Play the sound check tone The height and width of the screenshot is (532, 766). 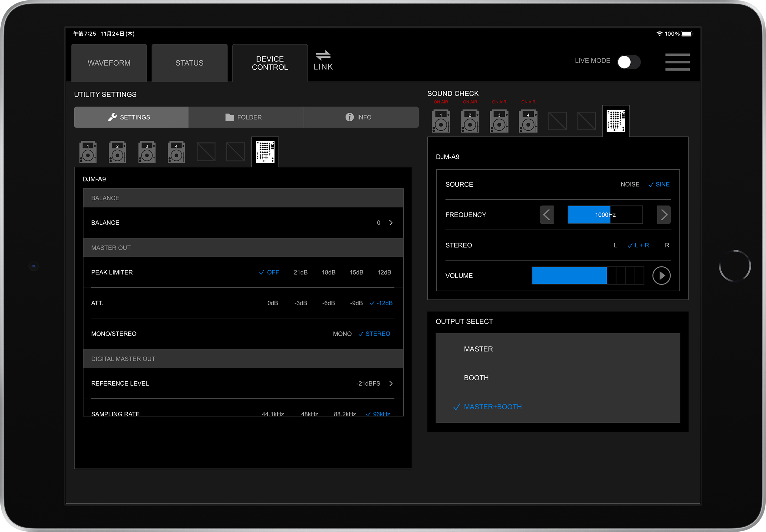(661, 275)
